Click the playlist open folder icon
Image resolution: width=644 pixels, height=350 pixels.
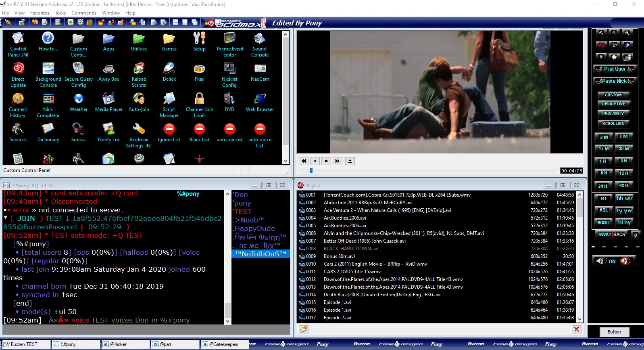tap(303, 329)
